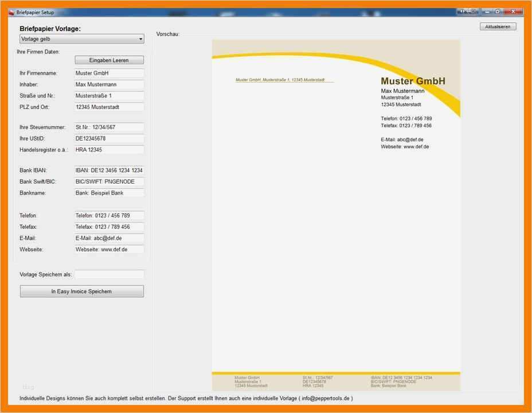
Task: Click 'Telefon: 0123 / 456 789' in preview
Action: (406, 118)
